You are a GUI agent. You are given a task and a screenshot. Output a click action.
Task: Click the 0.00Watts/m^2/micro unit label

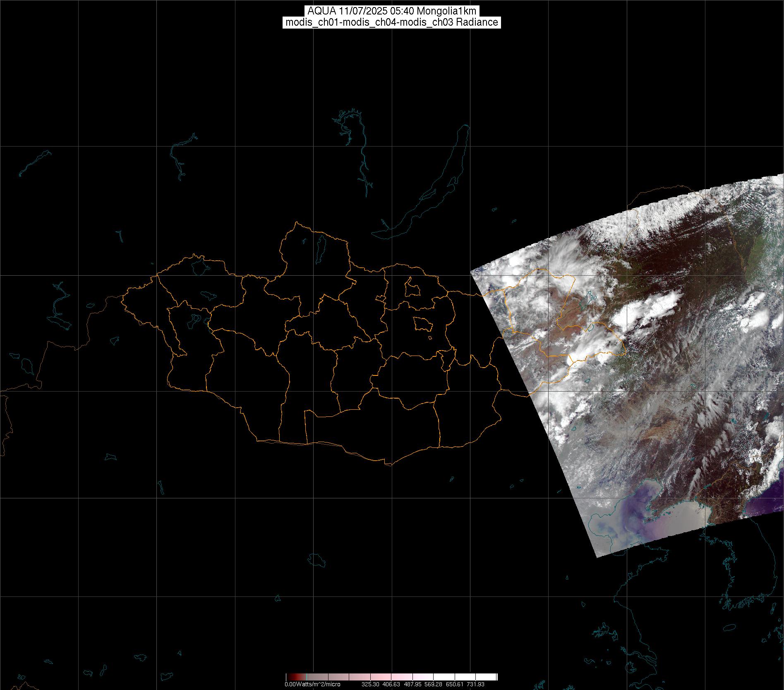coord(312,684)
